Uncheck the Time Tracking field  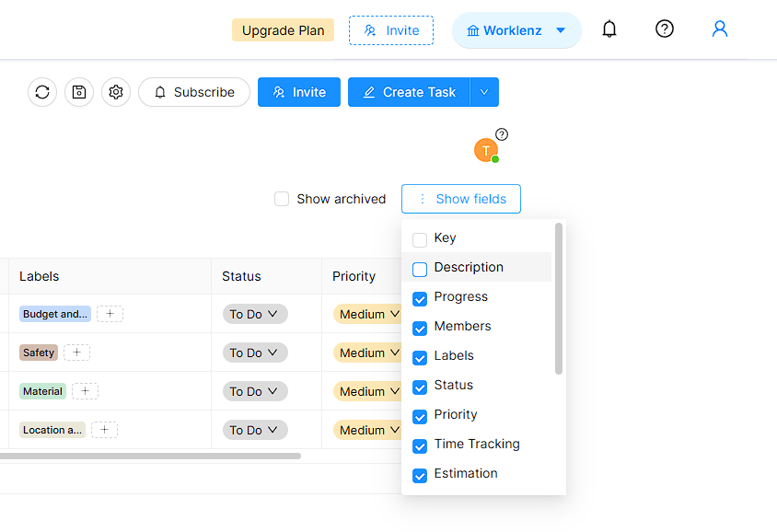pyautogui.click(x=420, y=445)
